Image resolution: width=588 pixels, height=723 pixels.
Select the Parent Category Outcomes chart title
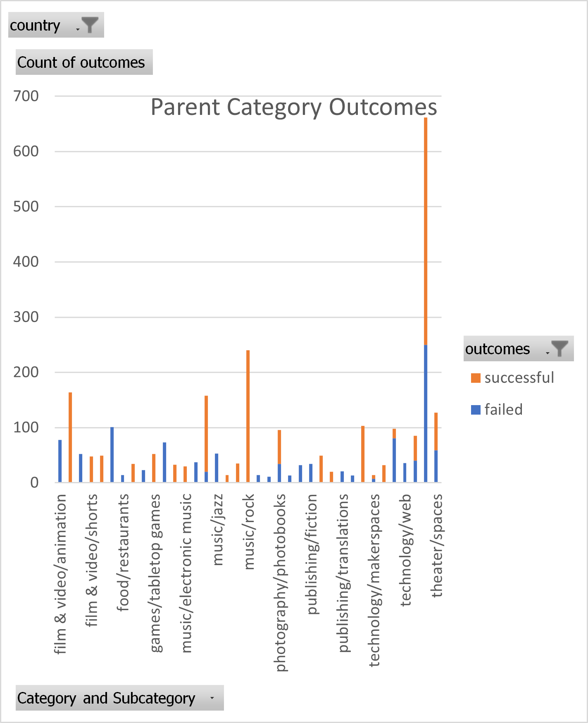pos(293,107)
